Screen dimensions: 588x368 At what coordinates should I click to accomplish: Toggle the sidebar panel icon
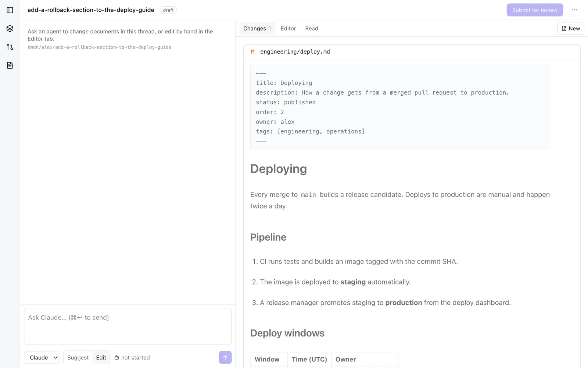pos(10,10)
